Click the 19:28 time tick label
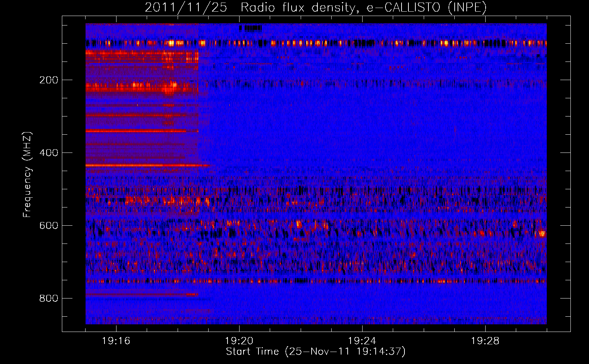Image resolution: width=589 pixels, height=364 pixels. click(485, 341)
